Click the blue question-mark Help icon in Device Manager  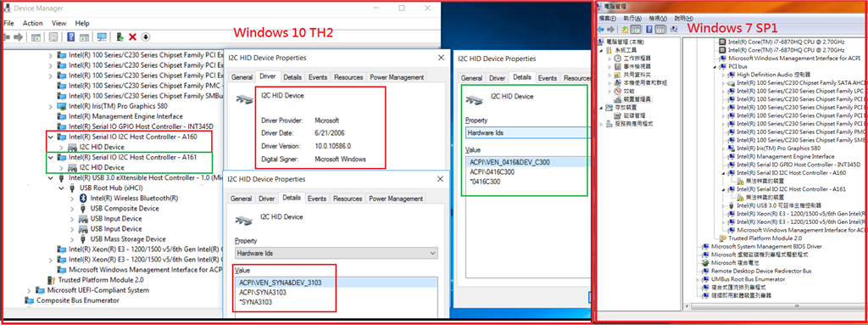71,37
